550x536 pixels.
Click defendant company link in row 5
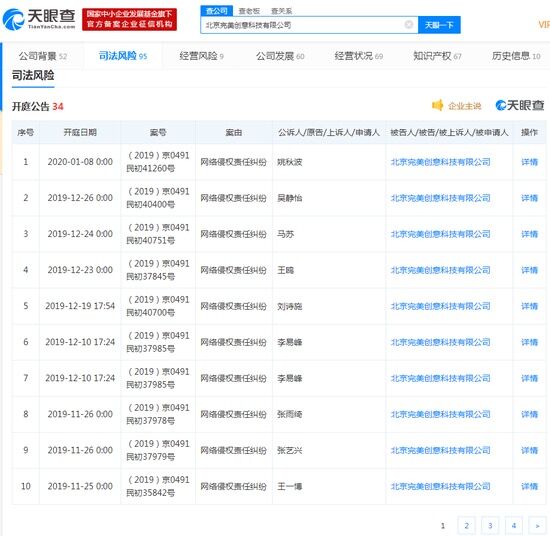coord(441,306)
